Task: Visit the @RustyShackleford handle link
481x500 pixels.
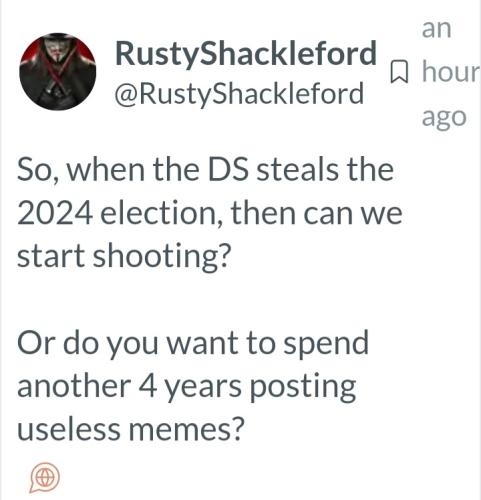Action: point(239,94)
